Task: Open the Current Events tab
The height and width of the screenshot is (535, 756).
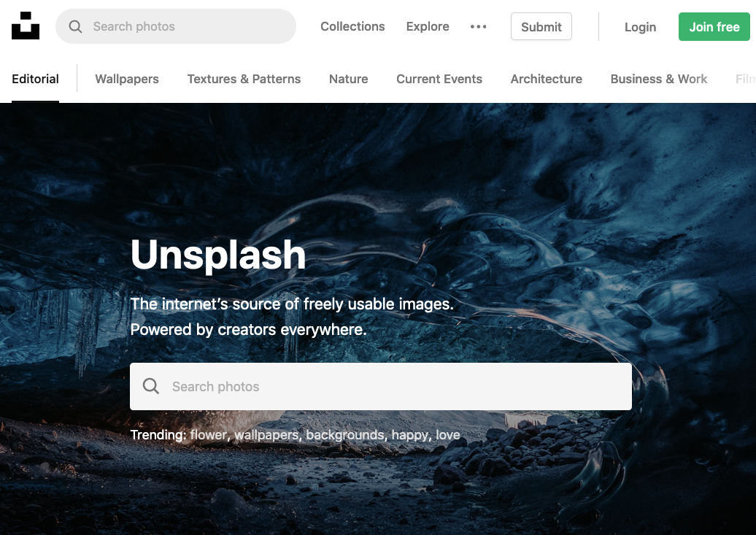Action: (x=439, y=79)
